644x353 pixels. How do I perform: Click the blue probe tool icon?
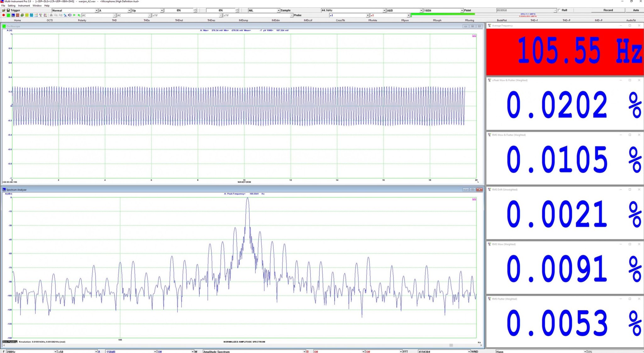coord(65,15)
